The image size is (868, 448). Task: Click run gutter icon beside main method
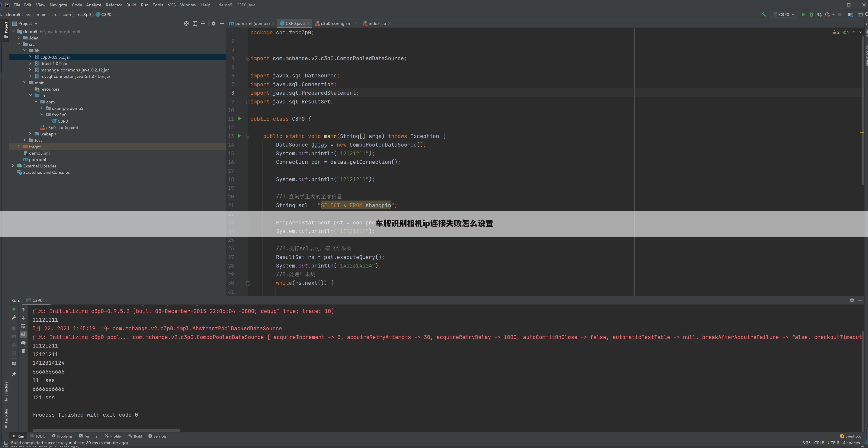tap(239, 136)
